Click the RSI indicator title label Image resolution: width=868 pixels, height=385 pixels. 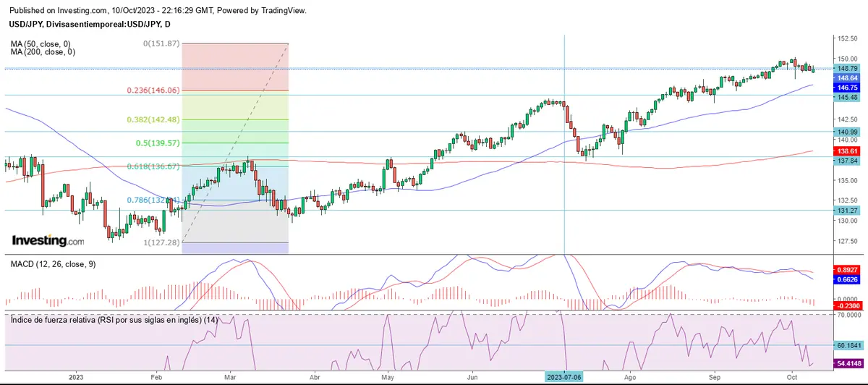pos(114,320)
